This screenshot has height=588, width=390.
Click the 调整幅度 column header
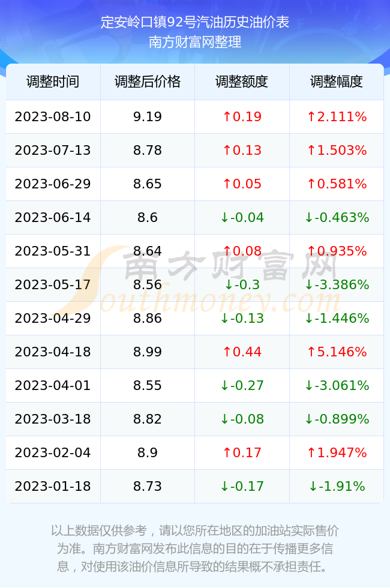(337, 82)
